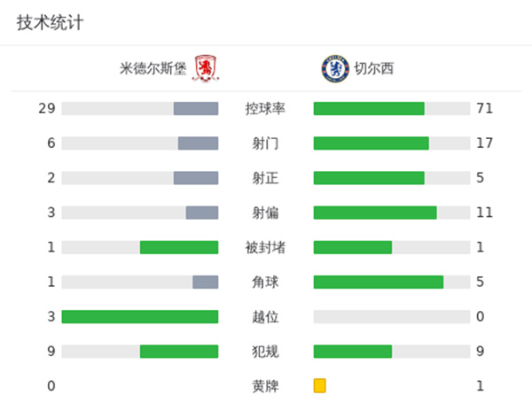Click the 控球率 stat label
Screen dimensions: 532x403
click(x=265, y=109)
